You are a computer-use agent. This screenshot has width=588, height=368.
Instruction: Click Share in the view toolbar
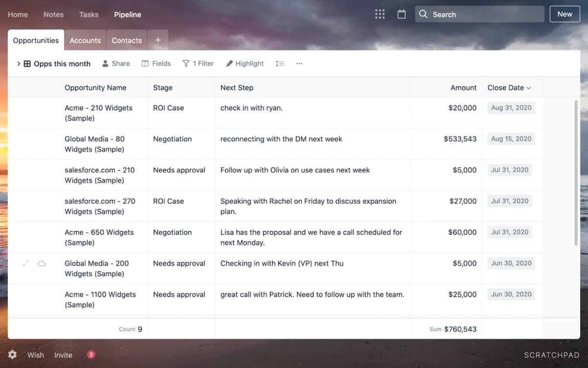pyautogui.click(x=116, y=63)
